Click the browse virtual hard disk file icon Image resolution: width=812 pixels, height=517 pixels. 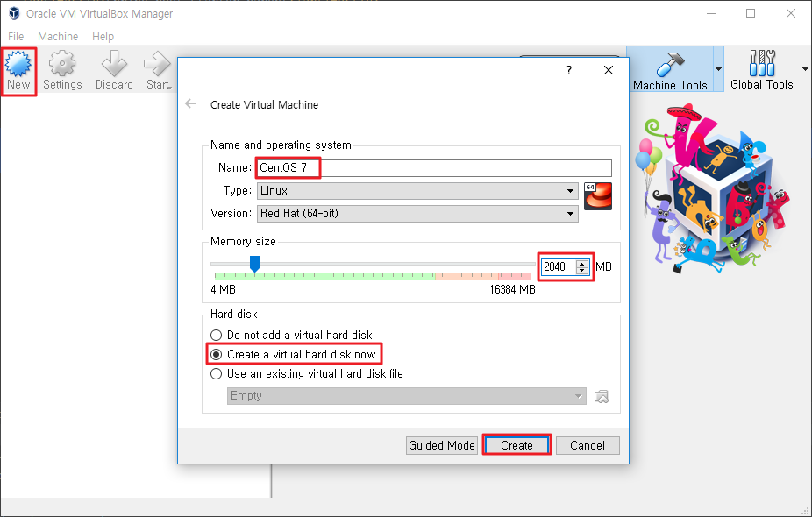point(602,396)
